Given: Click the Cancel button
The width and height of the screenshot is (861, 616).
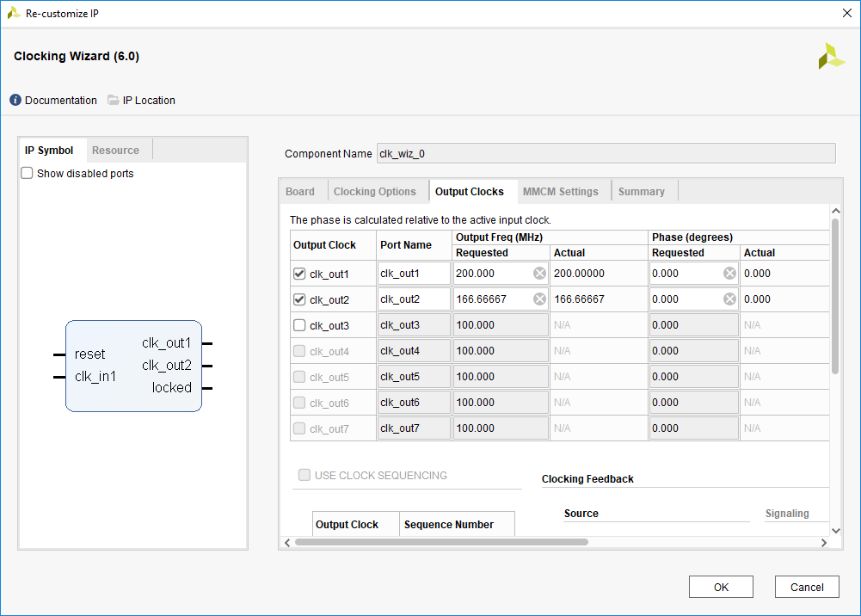Looking at the screenshot, I should pyautogui.click(x=807, y=587).
